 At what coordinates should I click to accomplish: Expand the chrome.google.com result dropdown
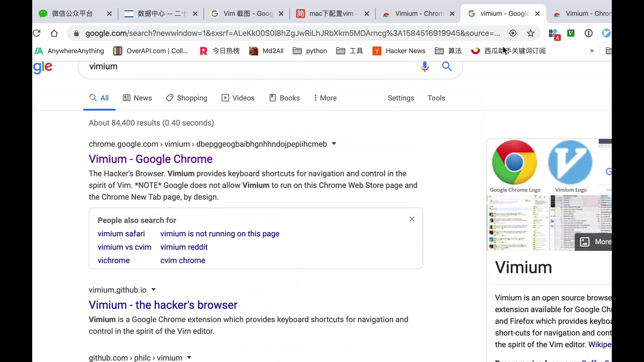tap(333, 144)
